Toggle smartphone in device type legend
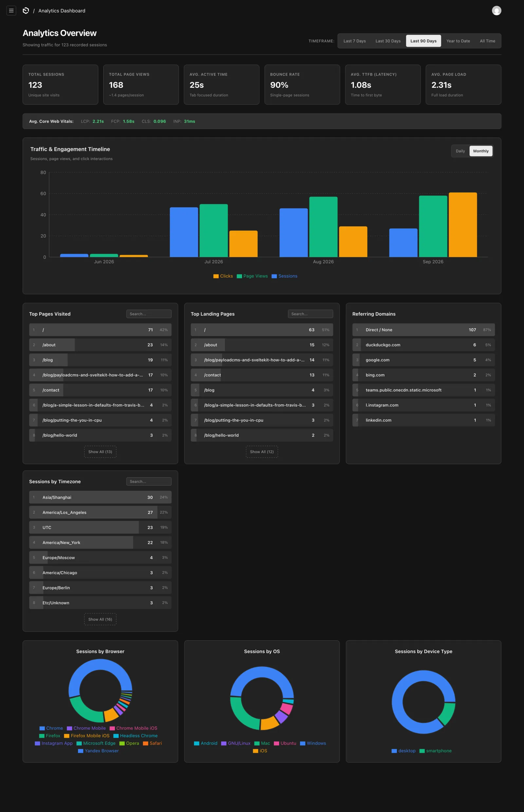The image size is (524, 812). (x=436, y=750)
